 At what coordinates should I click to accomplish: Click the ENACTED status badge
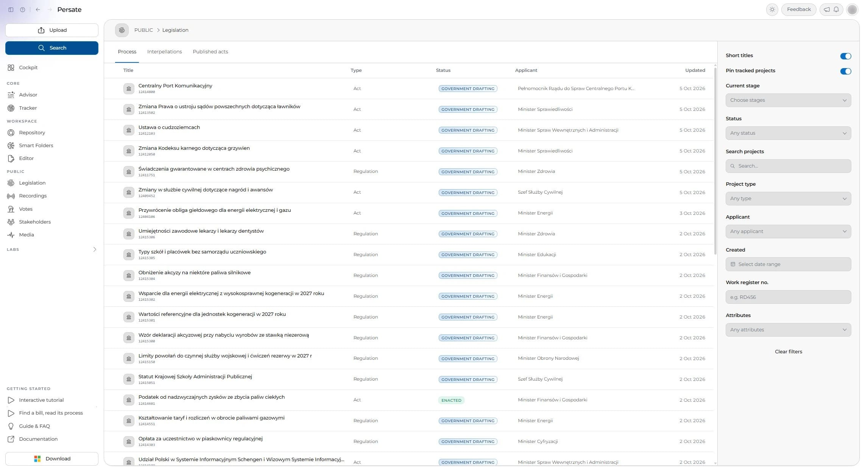[x=451, y=400]
